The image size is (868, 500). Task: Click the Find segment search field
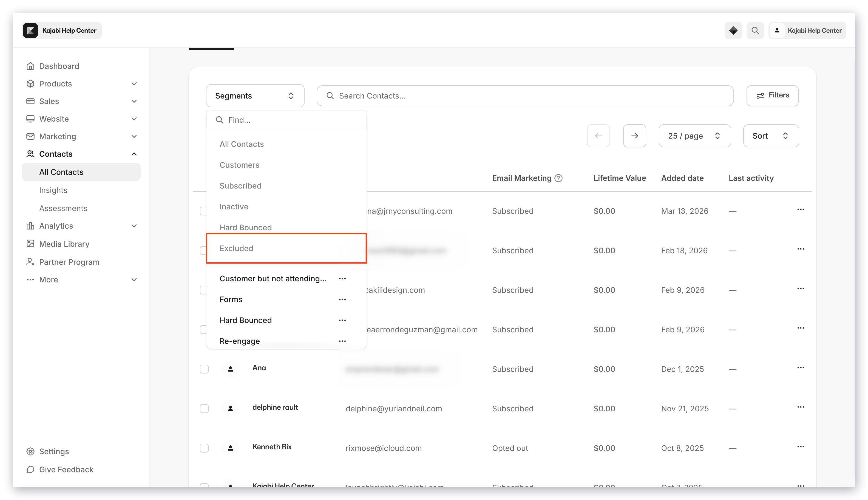(286, 120)
